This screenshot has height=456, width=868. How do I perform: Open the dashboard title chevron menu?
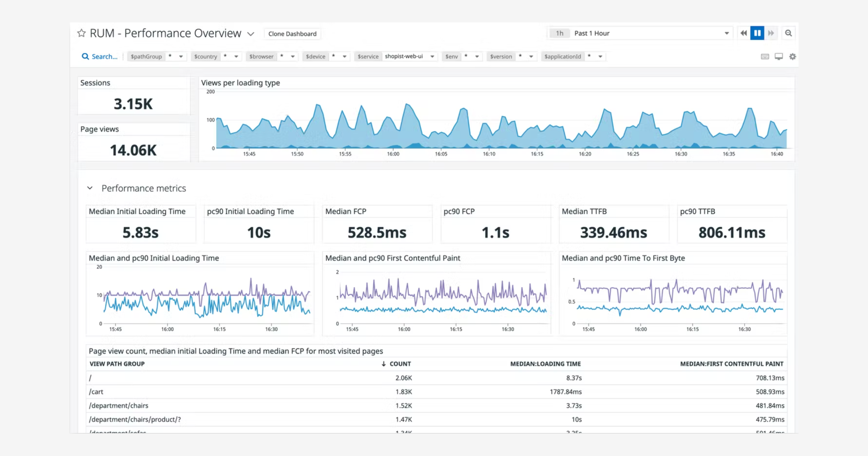click(251, 34)
